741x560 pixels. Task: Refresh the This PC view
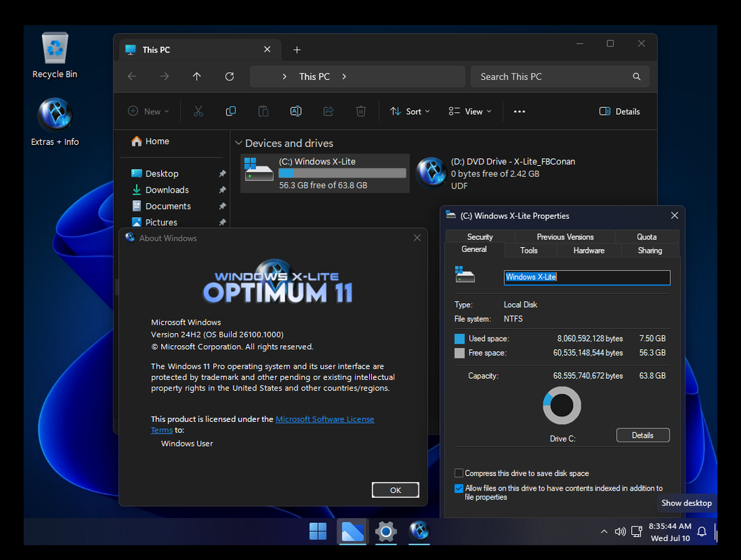pyautogui.click(x=230, y=76)
